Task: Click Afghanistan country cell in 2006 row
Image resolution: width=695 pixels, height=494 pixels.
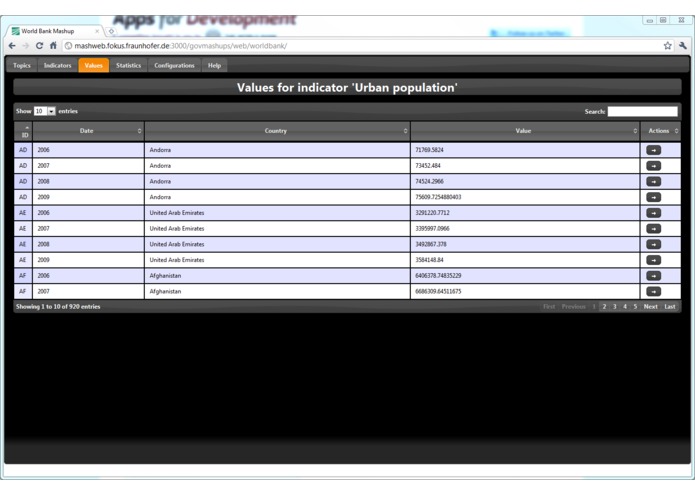Action: (x=277, y=276)
